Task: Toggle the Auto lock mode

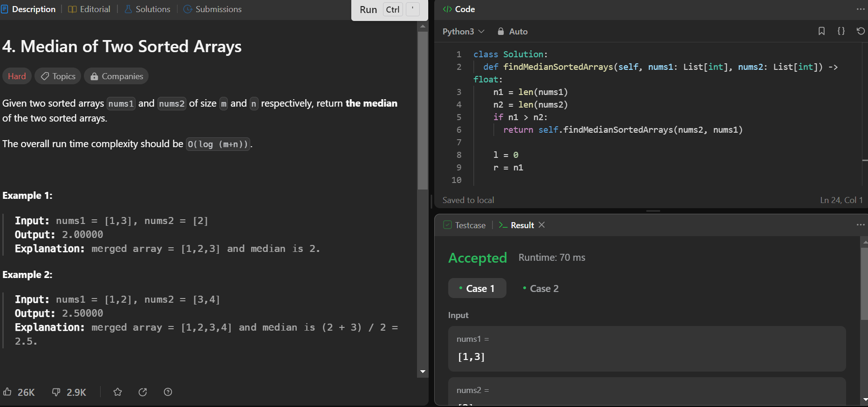Action: pos(512,31)
